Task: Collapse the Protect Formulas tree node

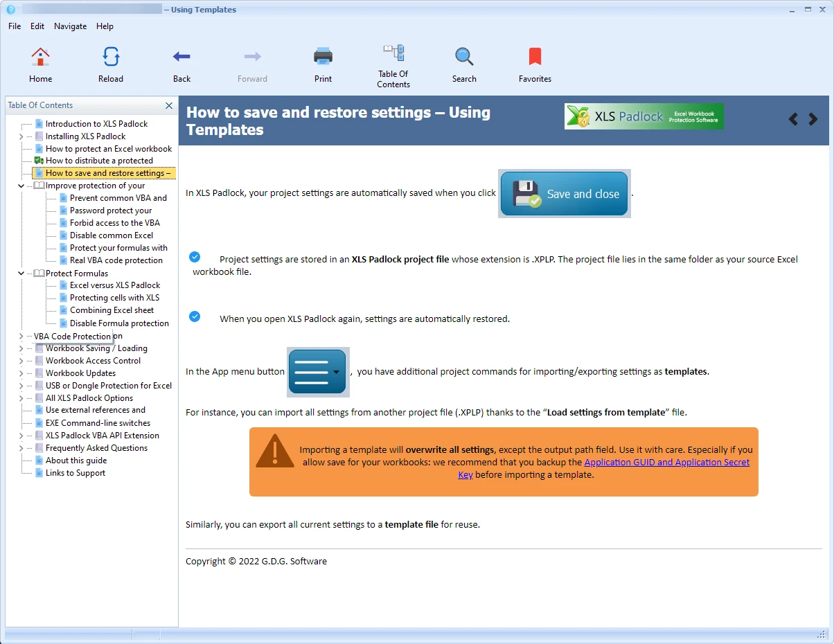Action: (21, 274)
